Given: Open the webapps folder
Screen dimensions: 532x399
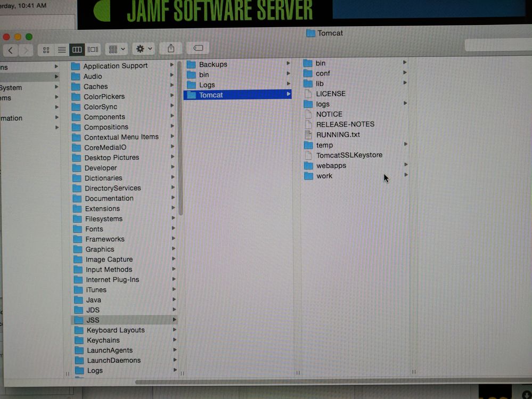Looking at the screenshot, I should 331,166.
